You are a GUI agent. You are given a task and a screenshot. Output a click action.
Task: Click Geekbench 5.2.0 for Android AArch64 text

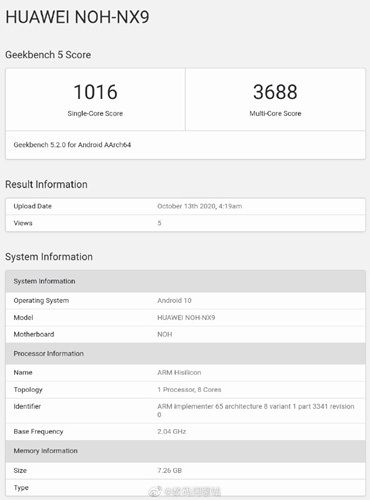pos(72,145)
